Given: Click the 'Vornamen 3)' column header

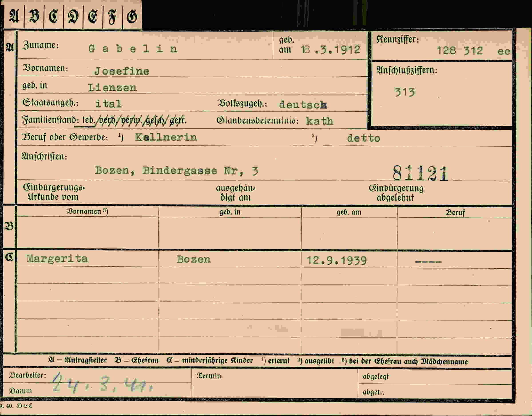Looking at the screenshot, I should (87, 211).
